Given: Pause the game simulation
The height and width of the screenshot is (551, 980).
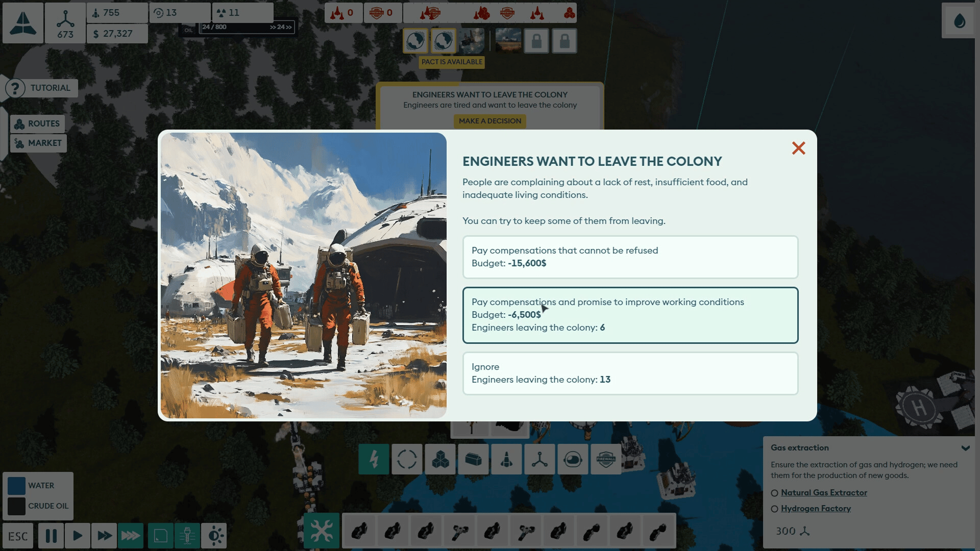Looking at the screenshot, I should 51,536.
